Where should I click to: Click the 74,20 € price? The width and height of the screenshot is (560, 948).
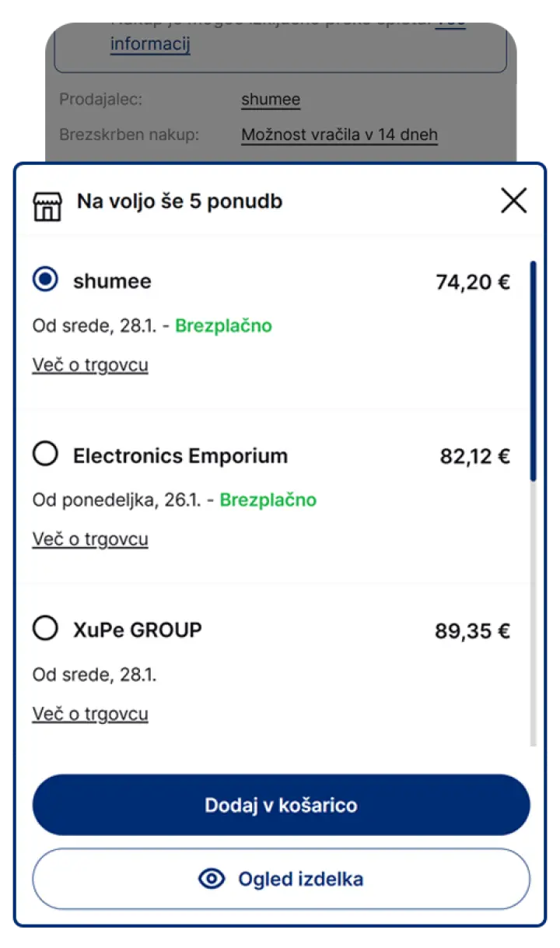(x=473, y=282)
